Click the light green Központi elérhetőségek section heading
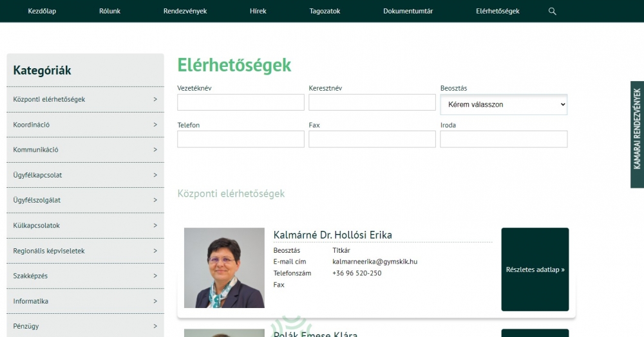644x337 pixels. pyautogui.click(x=231, y=194)
